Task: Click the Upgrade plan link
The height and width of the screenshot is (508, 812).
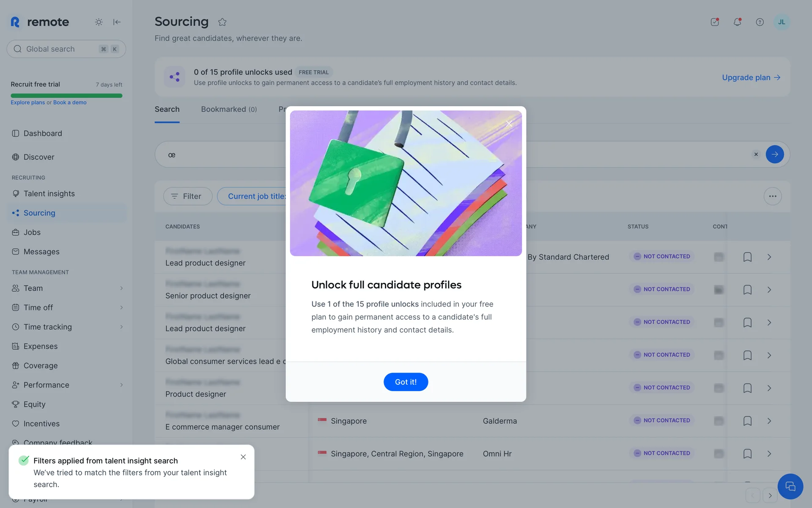Action: 751,77
